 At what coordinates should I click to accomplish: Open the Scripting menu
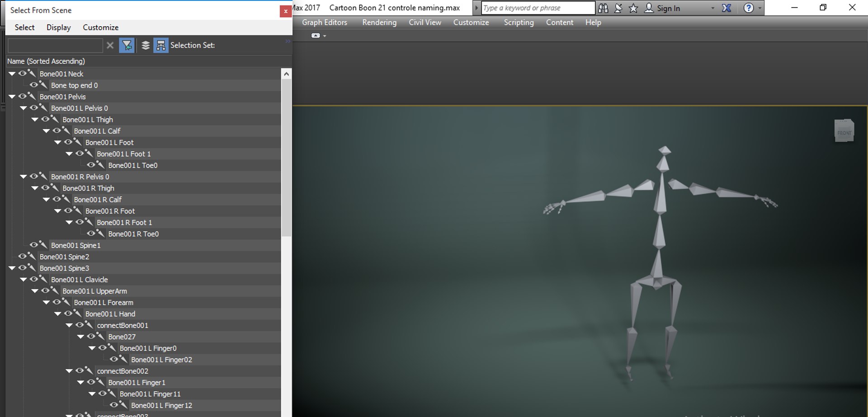pyautogui.click(x=519, y=22)
